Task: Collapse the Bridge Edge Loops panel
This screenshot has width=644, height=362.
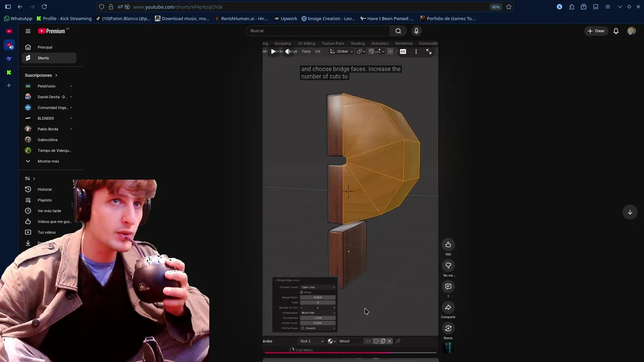Action: tap(275, 280)
